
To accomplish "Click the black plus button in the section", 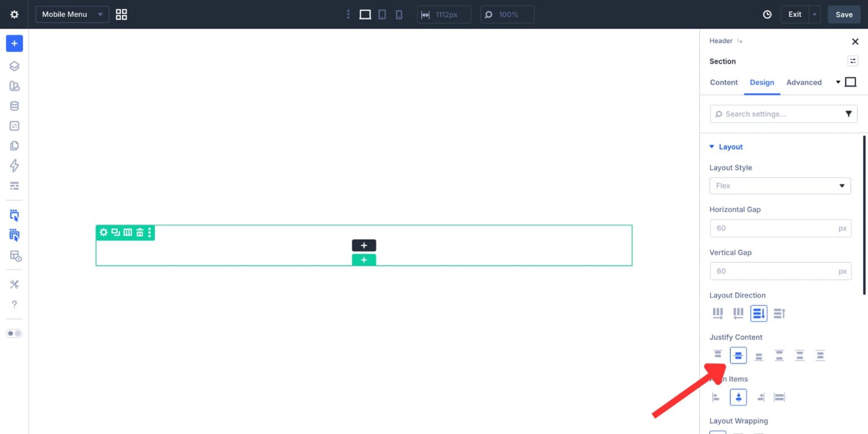I will pos(364,246).
